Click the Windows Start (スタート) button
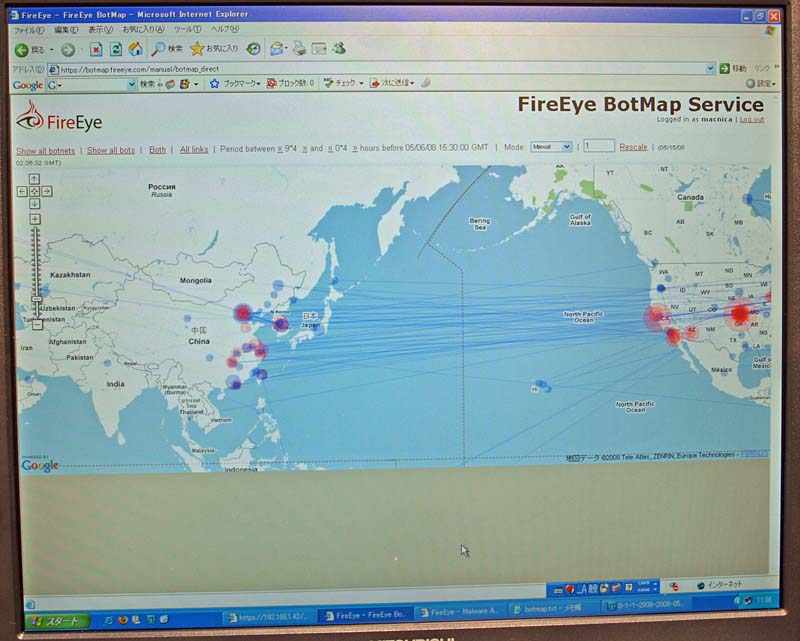Viewport: 800px width, 641px height. coord(58,621)
